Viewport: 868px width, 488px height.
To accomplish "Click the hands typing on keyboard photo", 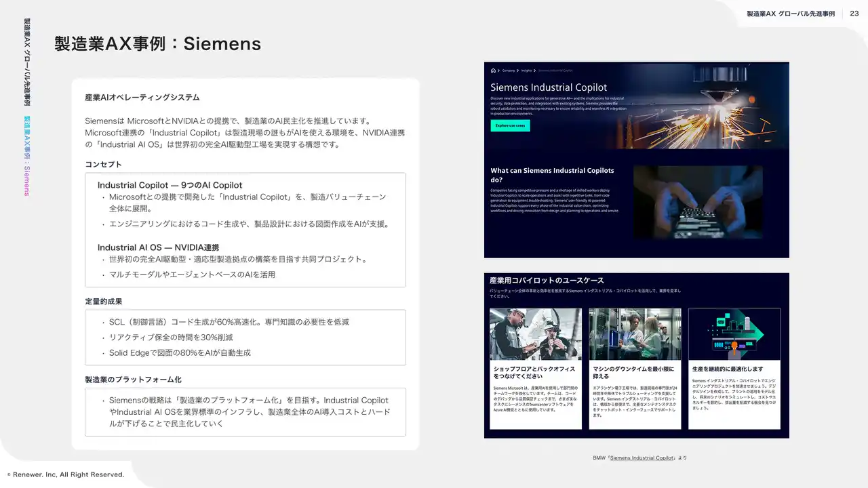I will pos(698,202).
